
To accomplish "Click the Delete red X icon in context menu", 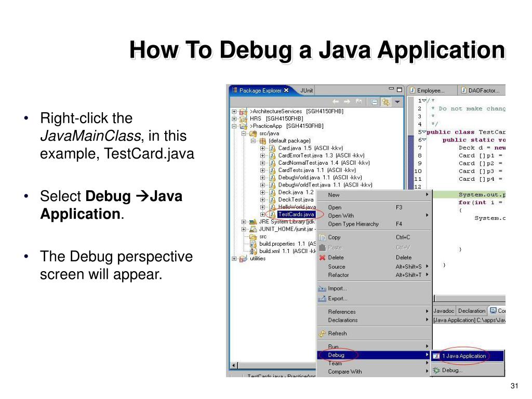I will [x=322, y=258].
